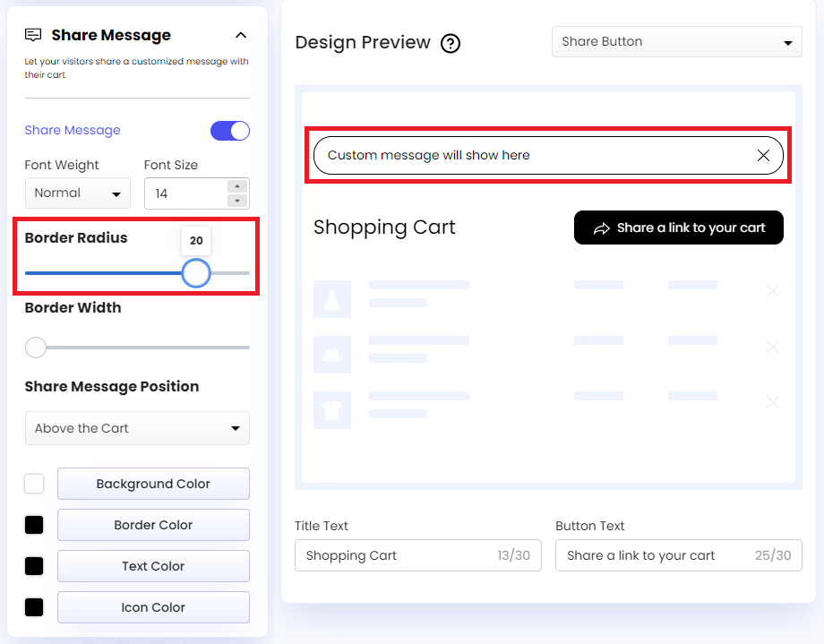Click the dress product placeholder icon

pos(332,299)
